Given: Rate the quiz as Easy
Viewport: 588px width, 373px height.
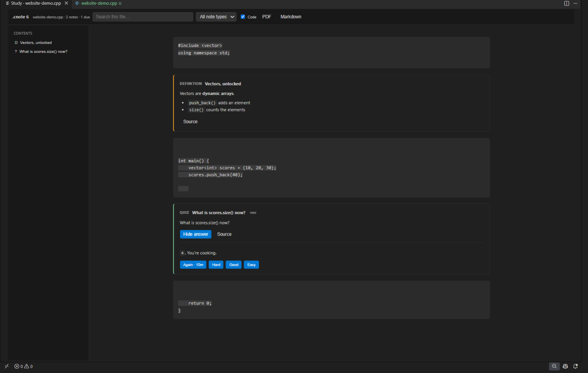Looking at the screenshot, I should [x=251, y=265].
